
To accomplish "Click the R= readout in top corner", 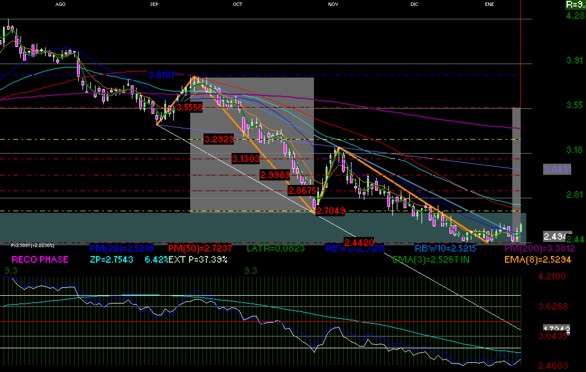I will click(x=576, y=4).
